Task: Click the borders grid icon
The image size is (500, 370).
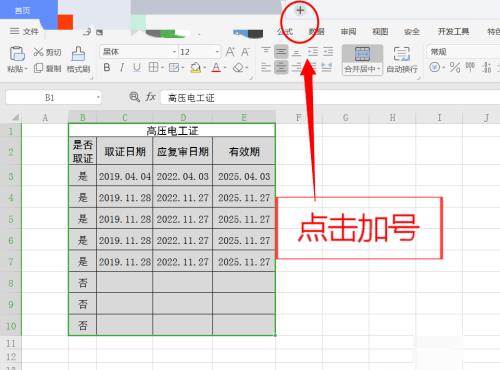Action: 153,68
